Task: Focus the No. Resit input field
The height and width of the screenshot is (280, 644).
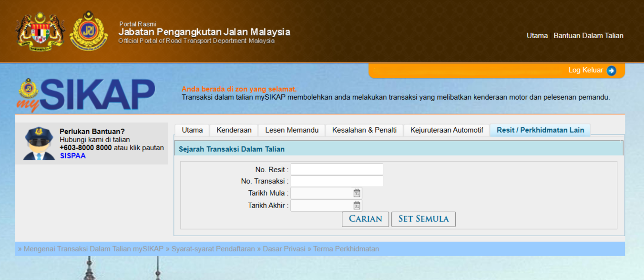Action: point(337,169)
